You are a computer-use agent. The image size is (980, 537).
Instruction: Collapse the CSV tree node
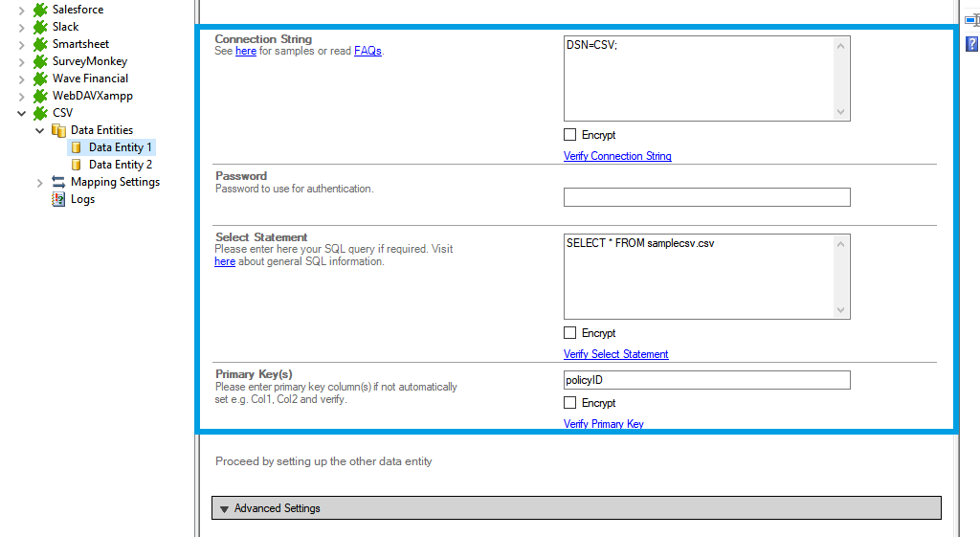click(x=22, y=113)
